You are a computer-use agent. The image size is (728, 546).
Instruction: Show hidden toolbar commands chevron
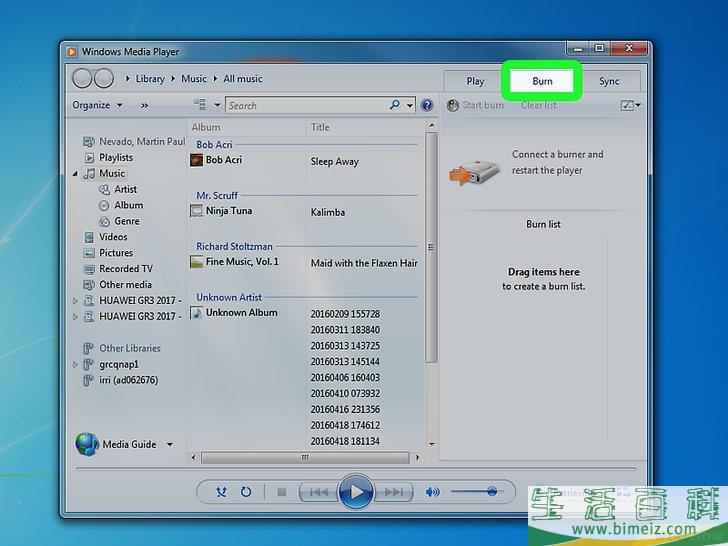tap(144, 105)
